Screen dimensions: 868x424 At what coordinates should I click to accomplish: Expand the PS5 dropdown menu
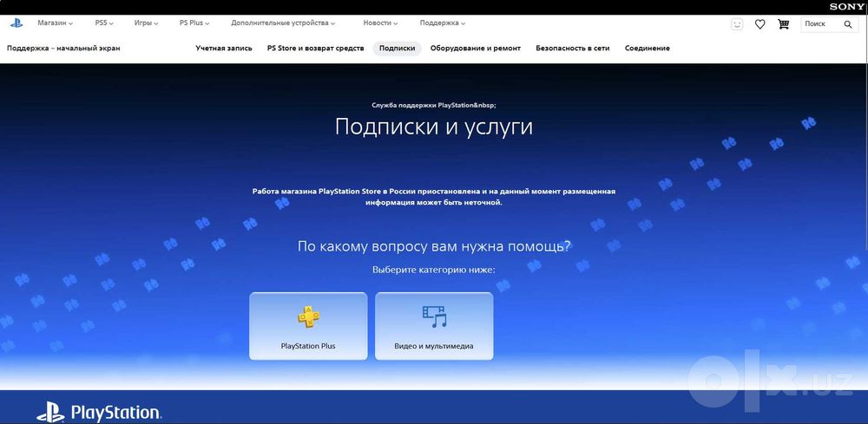[104, 23]
